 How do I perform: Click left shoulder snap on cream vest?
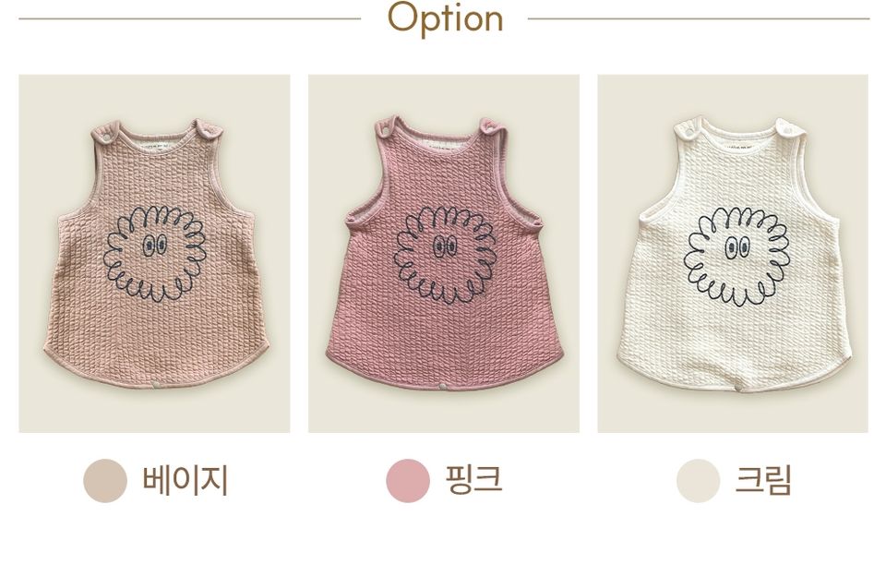(689, 132)
